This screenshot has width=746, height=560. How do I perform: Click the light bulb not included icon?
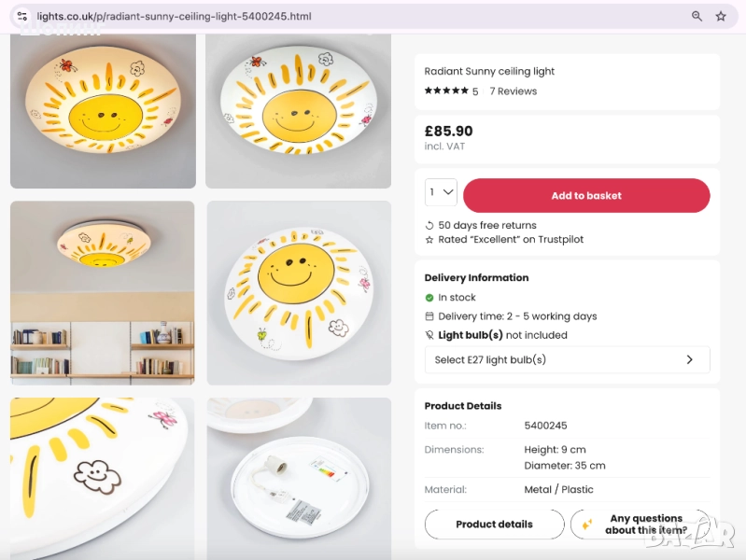[x=429, y=335]
